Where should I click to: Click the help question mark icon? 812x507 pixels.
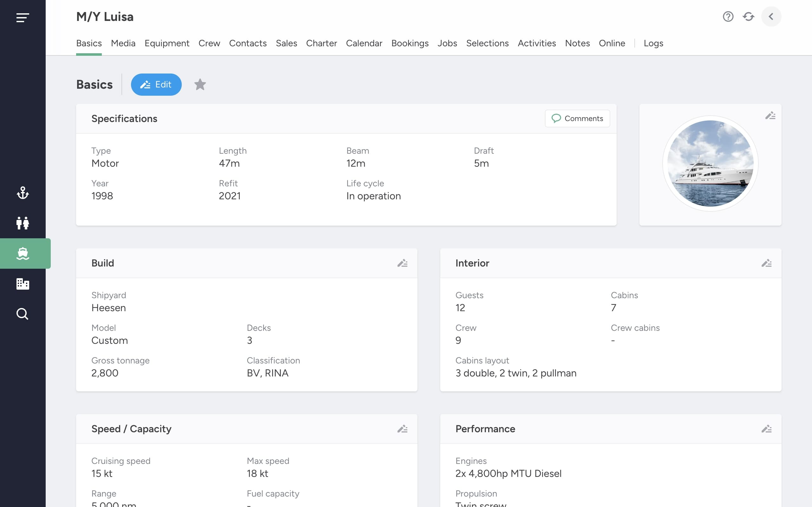[x=728, y=16]
